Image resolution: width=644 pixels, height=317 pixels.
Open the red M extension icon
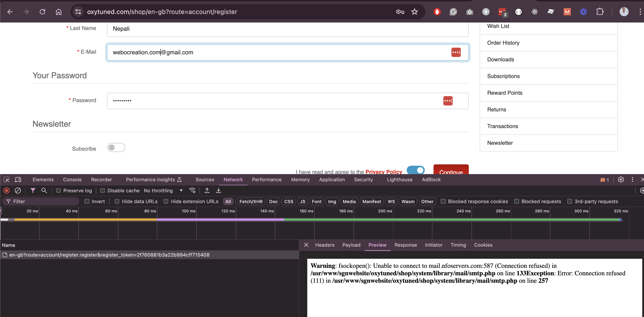567,12
